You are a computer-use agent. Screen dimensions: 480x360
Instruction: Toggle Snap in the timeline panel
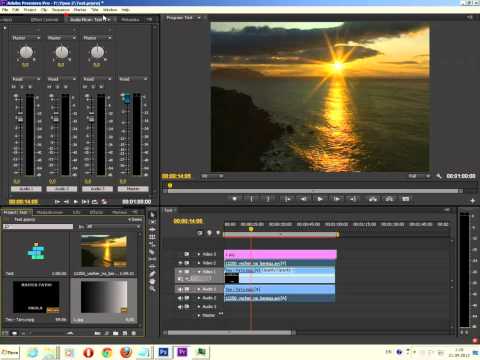(199, 233)
